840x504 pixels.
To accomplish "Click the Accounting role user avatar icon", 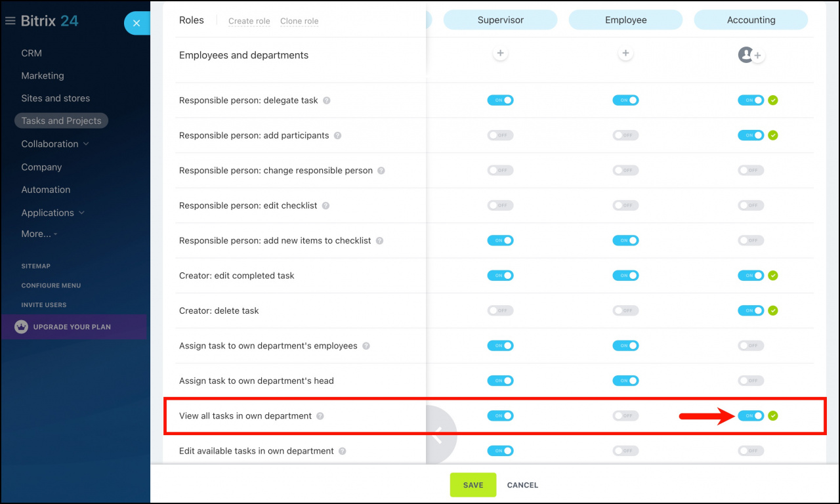I will pos(745,54).
